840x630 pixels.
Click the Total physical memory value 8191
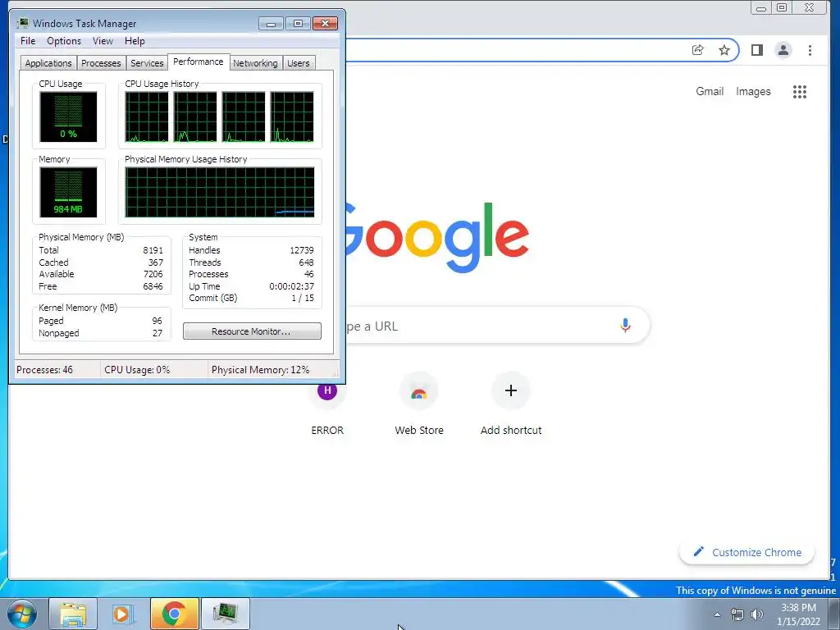[153, 250]
